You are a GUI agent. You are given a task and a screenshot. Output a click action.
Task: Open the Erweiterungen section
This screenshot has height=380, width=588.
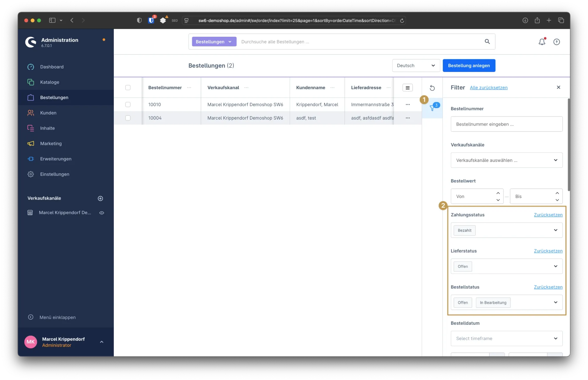[56, 159]
